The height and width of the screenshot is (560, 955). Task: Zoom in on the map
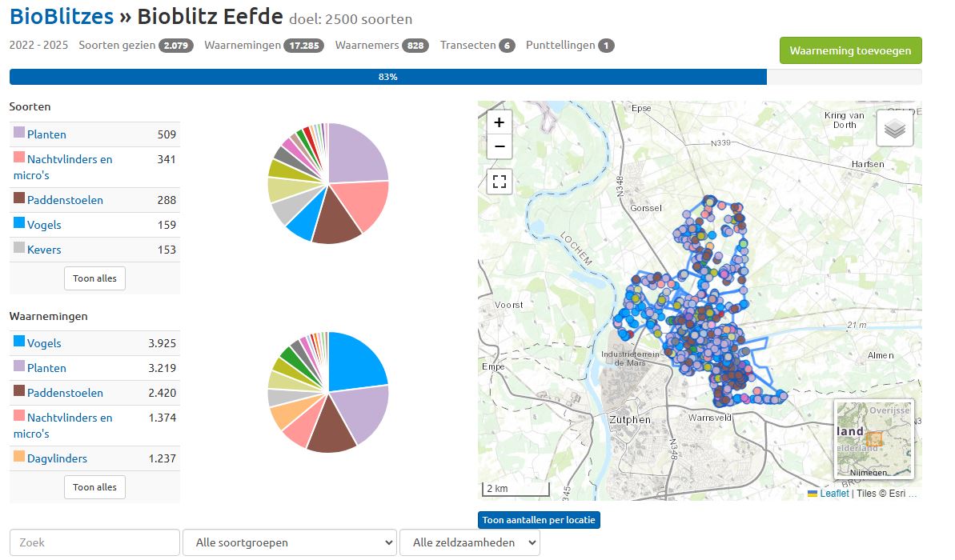(x=500, y=122)
